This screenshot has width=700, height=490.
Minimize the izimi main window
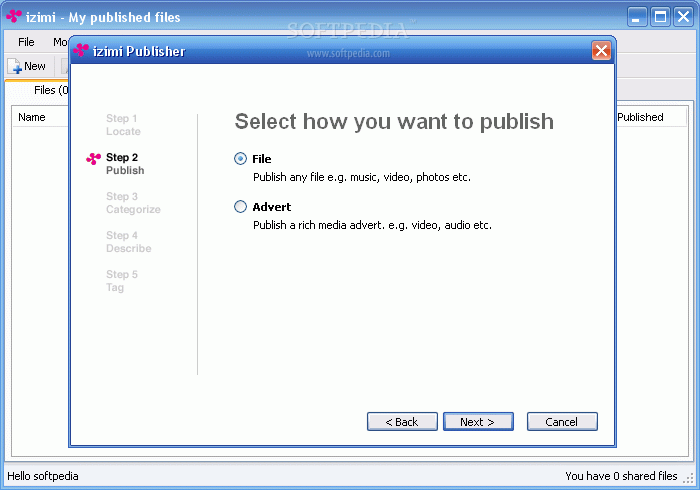[x=637, y=17]
